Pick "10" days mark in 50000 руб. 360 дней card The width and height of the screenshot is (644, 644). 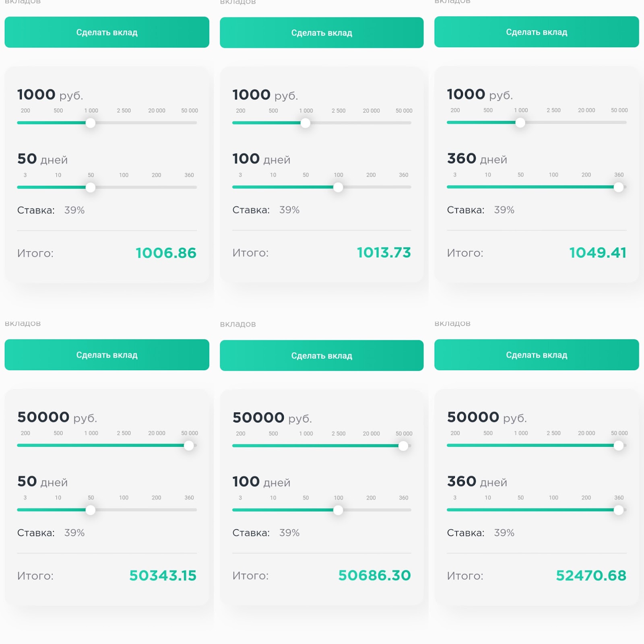[x=488, y=497]
